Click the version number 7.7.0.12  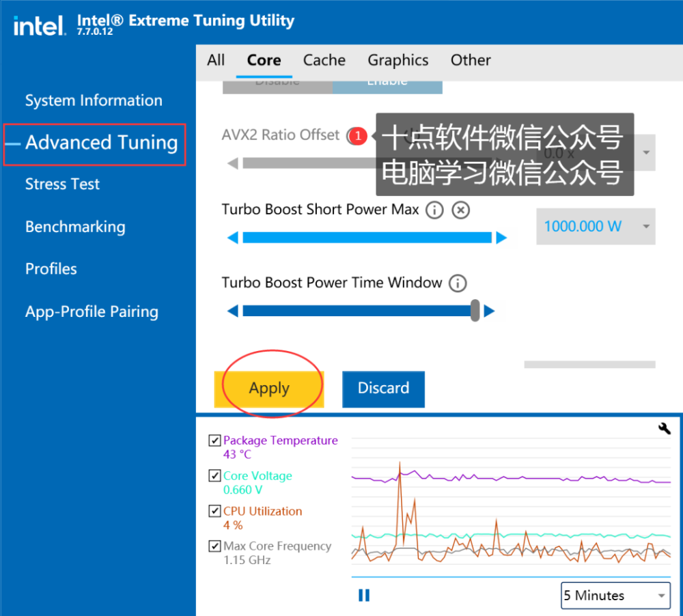[95, 32]
